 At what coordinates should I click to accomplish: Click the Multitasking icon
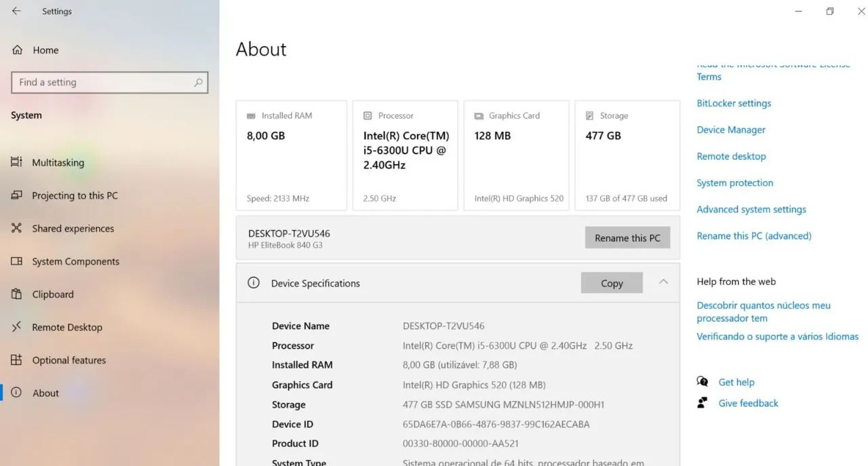click(17, 163)
